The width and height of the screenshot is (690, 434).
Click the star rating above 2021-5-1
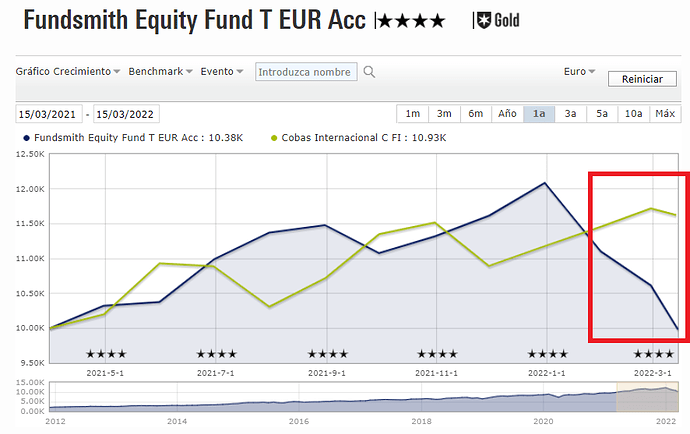[106, 354]
